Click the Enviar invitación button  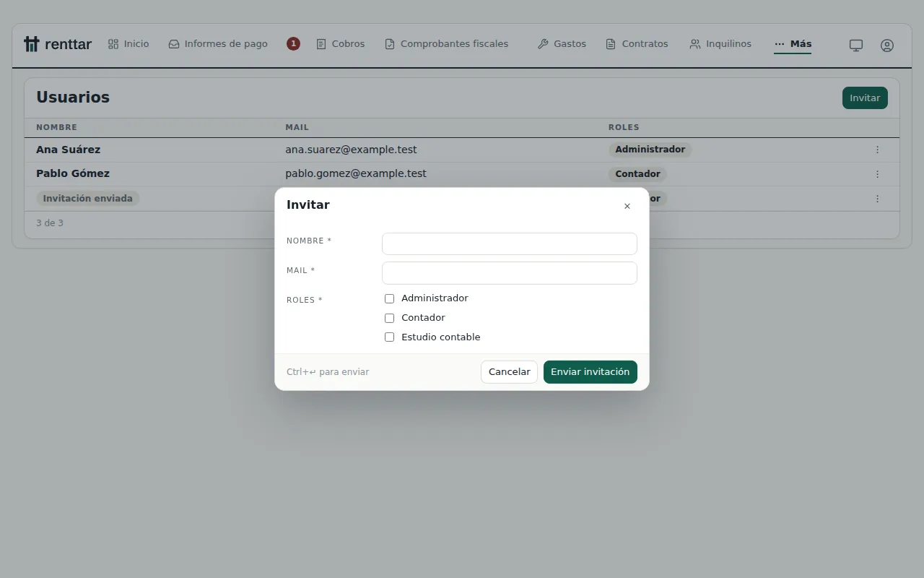coord(590,372)
